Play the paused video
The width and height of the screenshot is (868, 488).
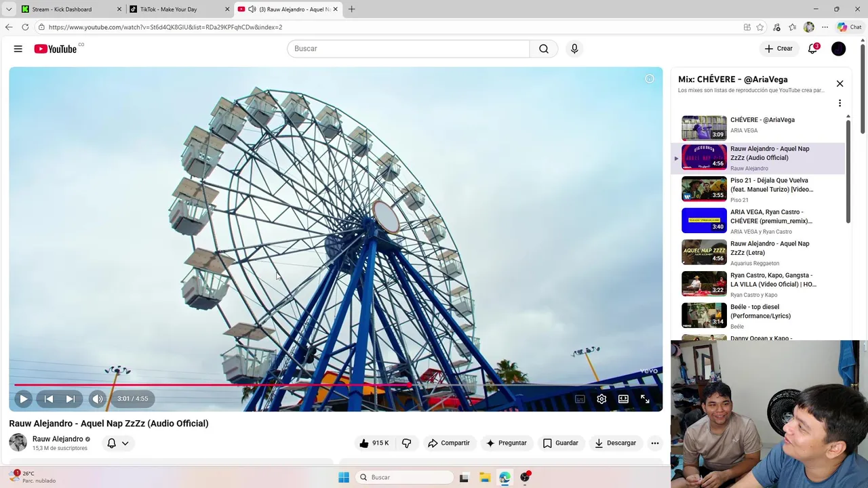(23, 399)
